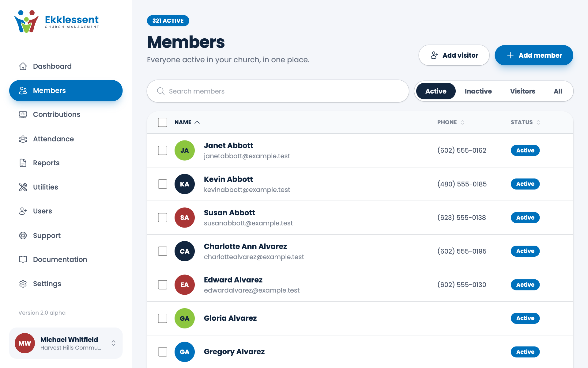588x368 pixels.
Task: Sort by the STATUS column arrows
Action: point(538,122)
